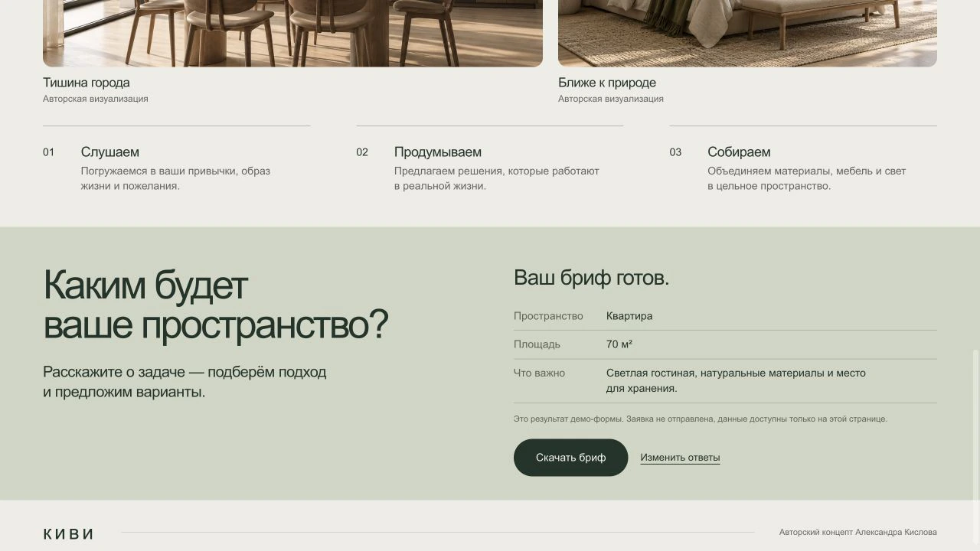The image size is (980, 551).
Task: Click the Площадь row label
Action: 537,344
